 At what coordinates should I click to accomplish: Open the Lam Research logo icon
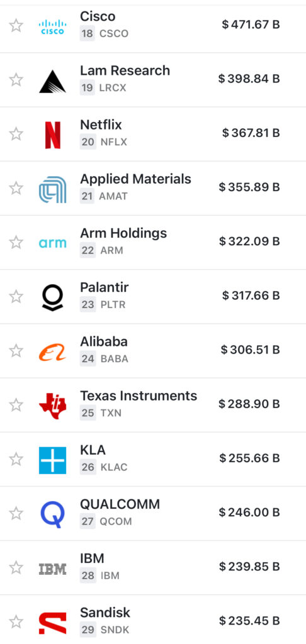(52, 81)
